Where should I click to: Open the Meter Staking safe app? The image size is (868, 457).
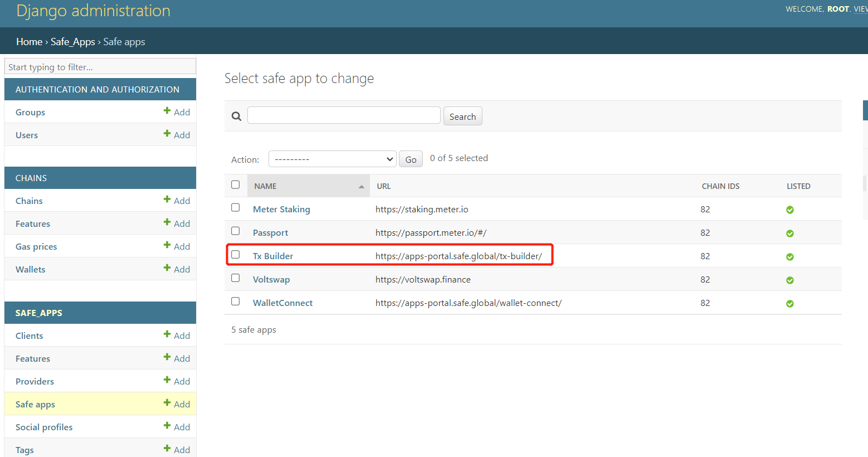[281, 209]
